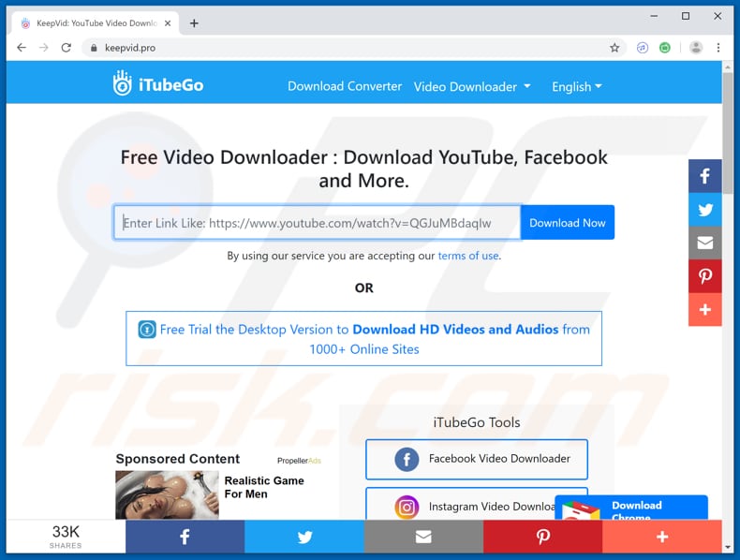
Task: Click Twitter button in bottom share bar
Action: click(x=304, y=537)
